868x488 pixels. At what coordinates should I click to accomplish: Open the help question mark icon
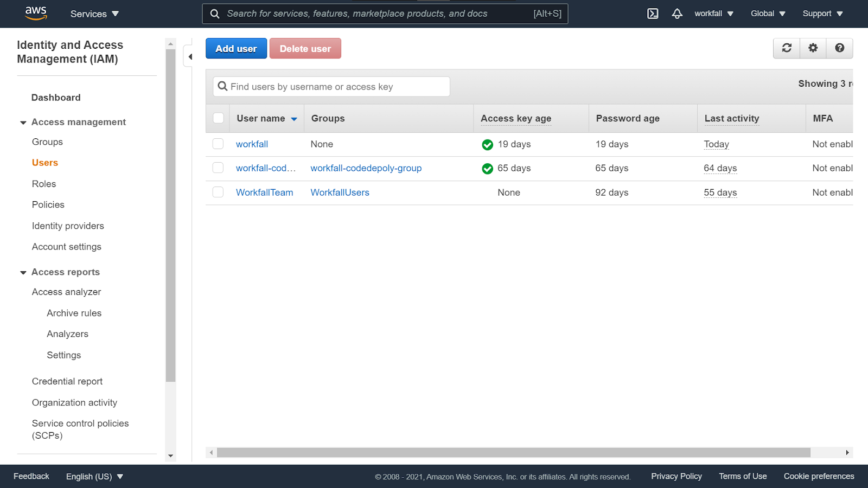840,48
